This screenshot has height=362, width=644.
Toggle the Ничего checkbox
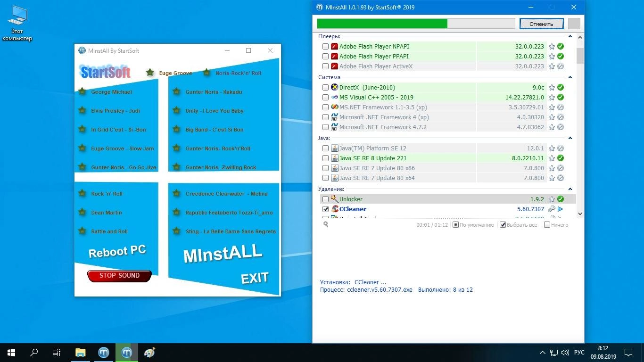pyautogui.click(x=547, y=225)
